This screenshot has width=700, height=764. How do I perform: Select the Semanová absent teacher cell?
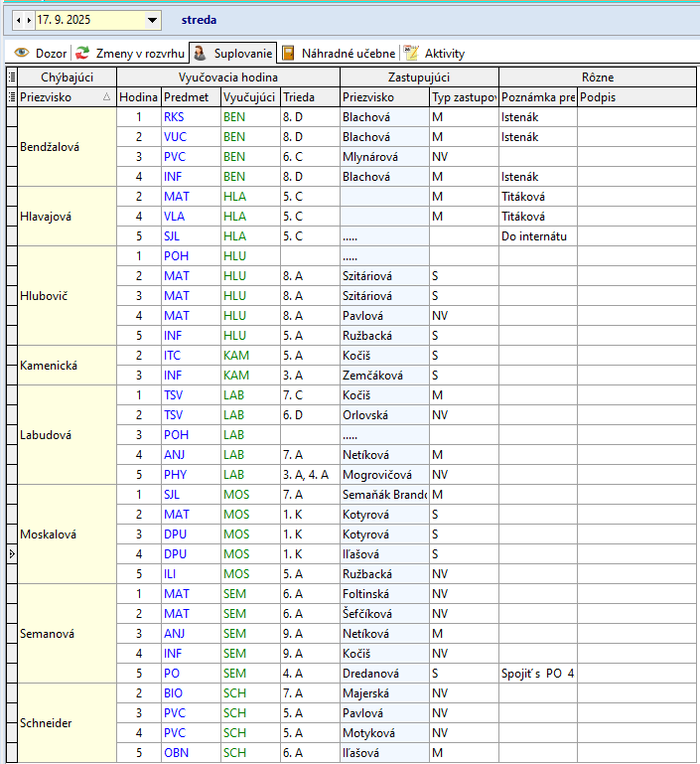[x=67, y=634]
